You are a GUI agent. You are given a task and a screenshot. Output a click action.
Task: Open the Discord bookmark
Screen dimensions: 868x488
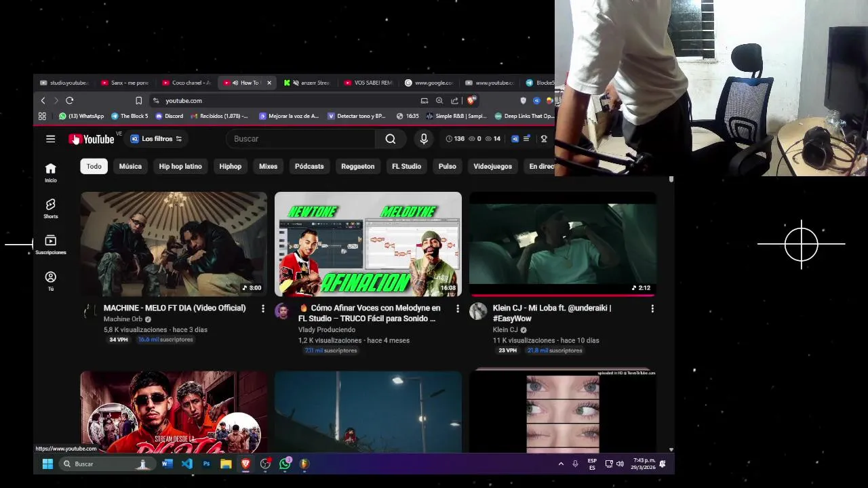tap(170, 116)
